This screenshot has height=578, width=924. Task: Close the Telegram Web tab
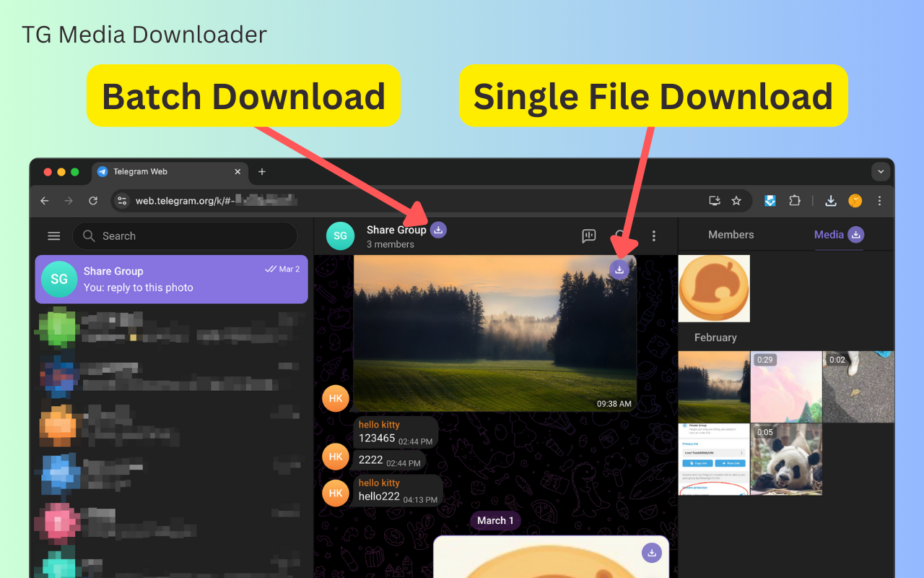(x=237, y=172)
